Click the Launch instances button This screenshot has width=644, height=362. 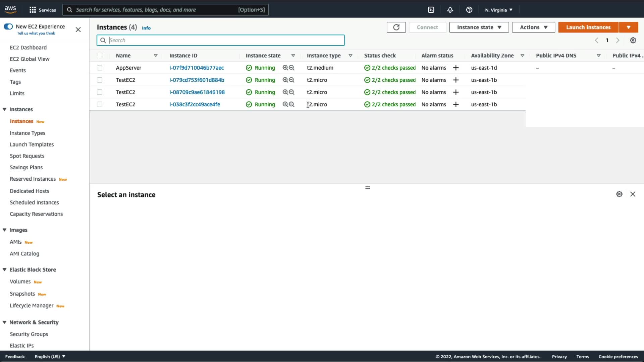[588, 27]
